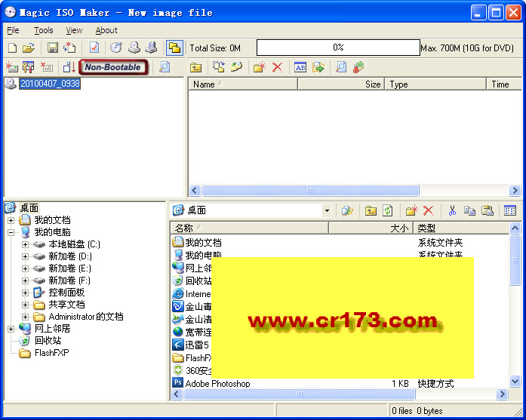526x420 pixels.
Task: Click the burn CD/DVD disc icon
Action: [116, 48]
